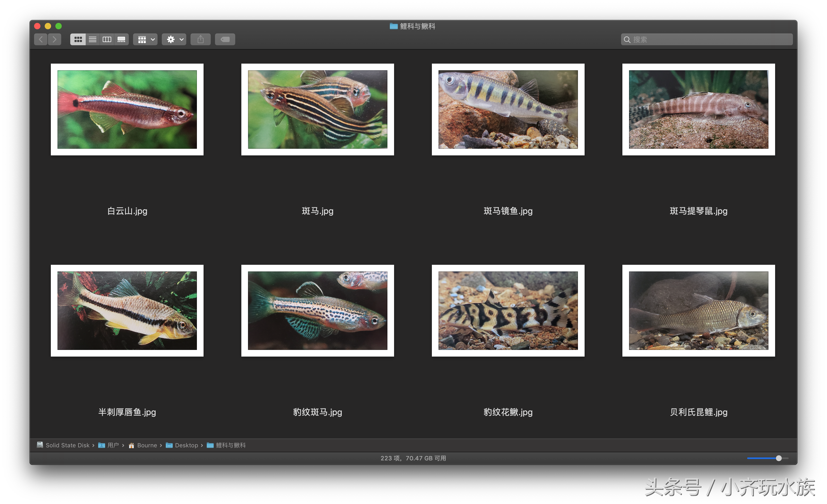Click the file name 斑马镜鱼.jpg

(x=508, y=211)
